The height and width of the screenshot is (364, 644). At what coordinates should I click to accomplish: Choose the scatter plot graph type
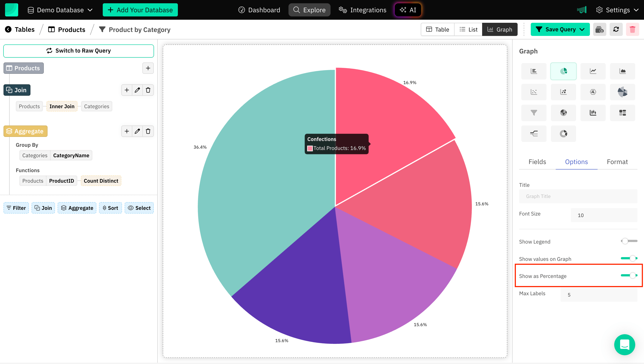pos(534,92)
